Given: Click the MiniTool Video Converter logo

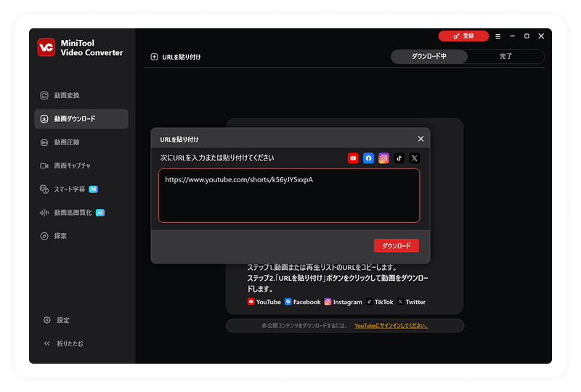Looking at the screenshot, I should pos(46,47).
